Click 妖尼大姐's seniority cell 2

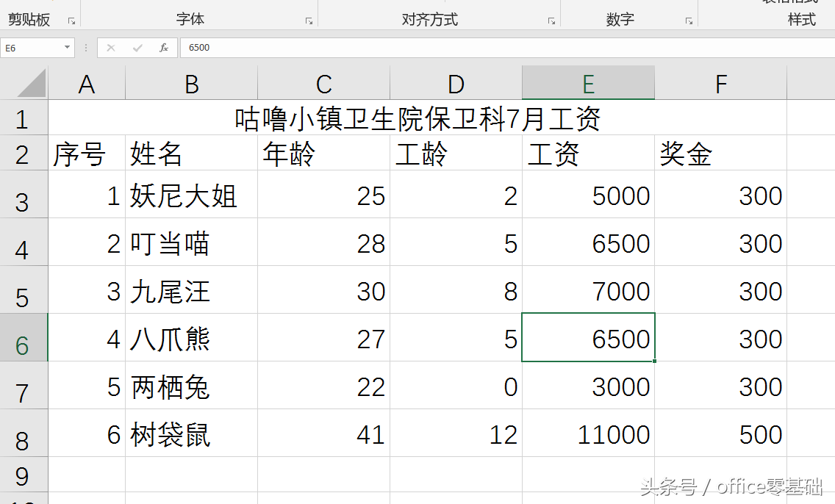456,194
